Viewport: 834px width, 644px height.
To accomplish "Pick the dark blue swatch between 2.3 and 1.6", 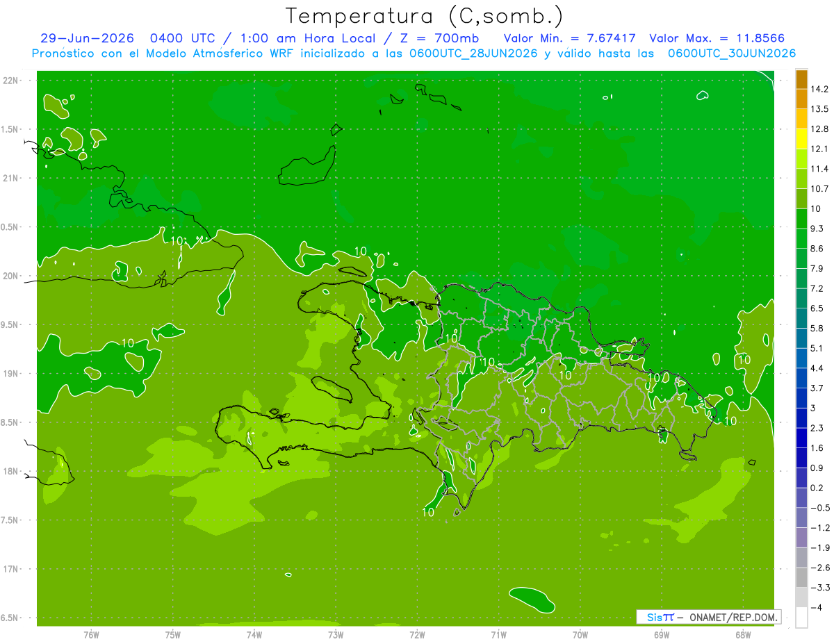I will (801, 438).
